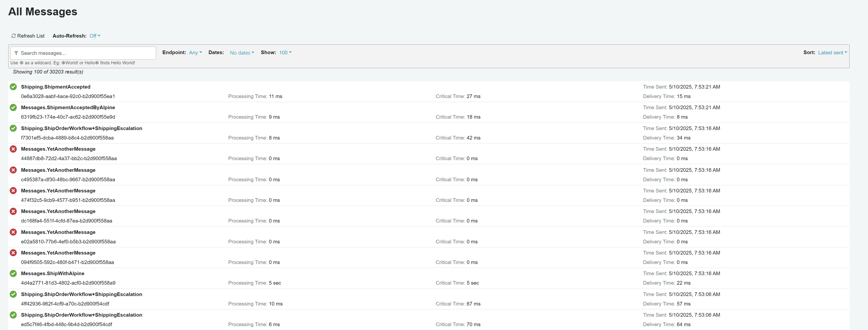Click green check icon for Messages.ShipmentAcceptedByAlpine
The width and height of the screenshot is (868, 330).
pos(13,107)
